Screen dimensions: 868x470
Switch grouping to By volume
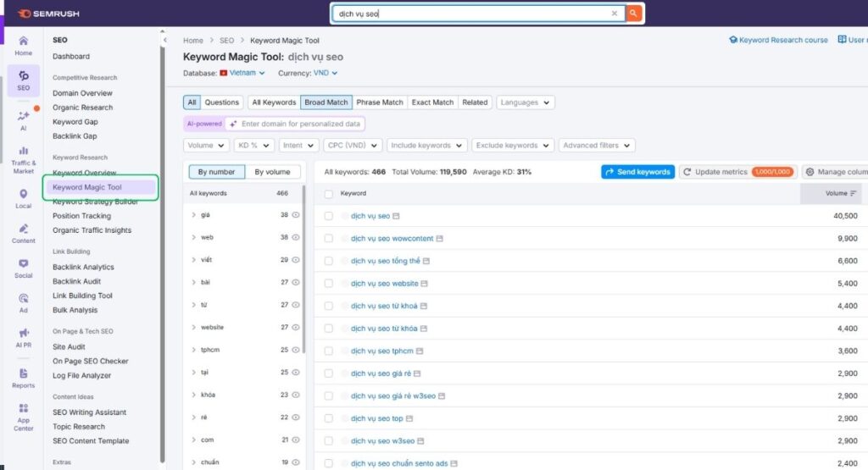pos(272,172)
